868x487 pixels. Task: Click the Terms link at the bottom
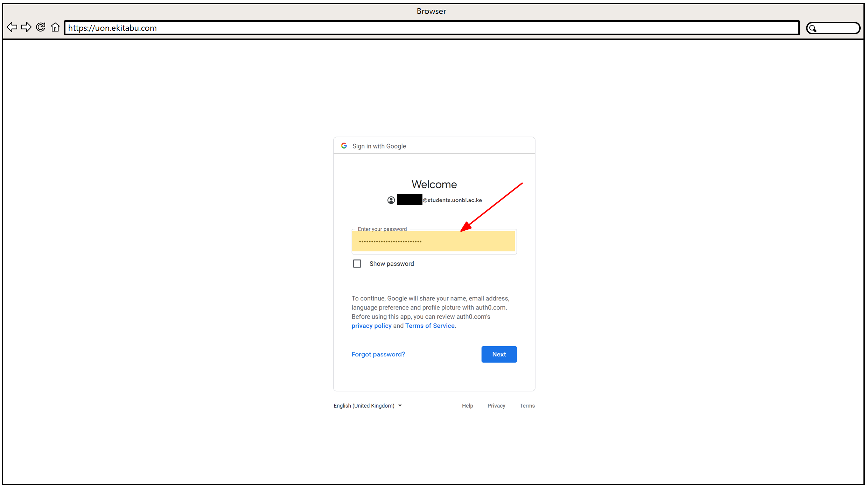pos(527,405)
